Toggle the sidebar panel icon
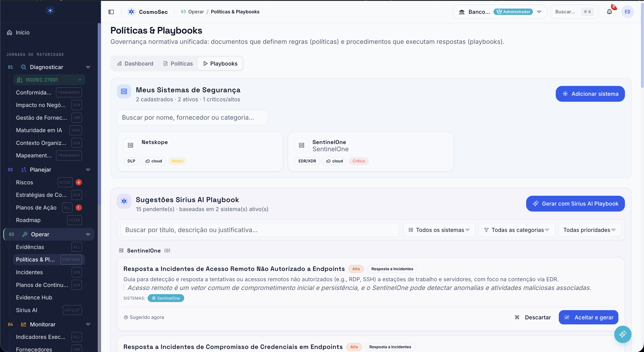Screen dimensions: 644x352 [111, 12]
